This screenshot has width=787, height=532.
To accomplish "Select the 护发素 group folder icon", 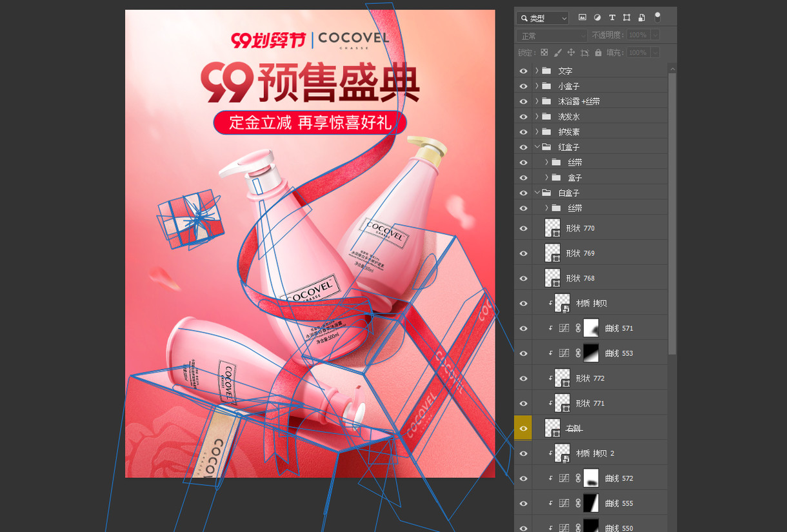I will pyautogui.click(x=546, y=132).
